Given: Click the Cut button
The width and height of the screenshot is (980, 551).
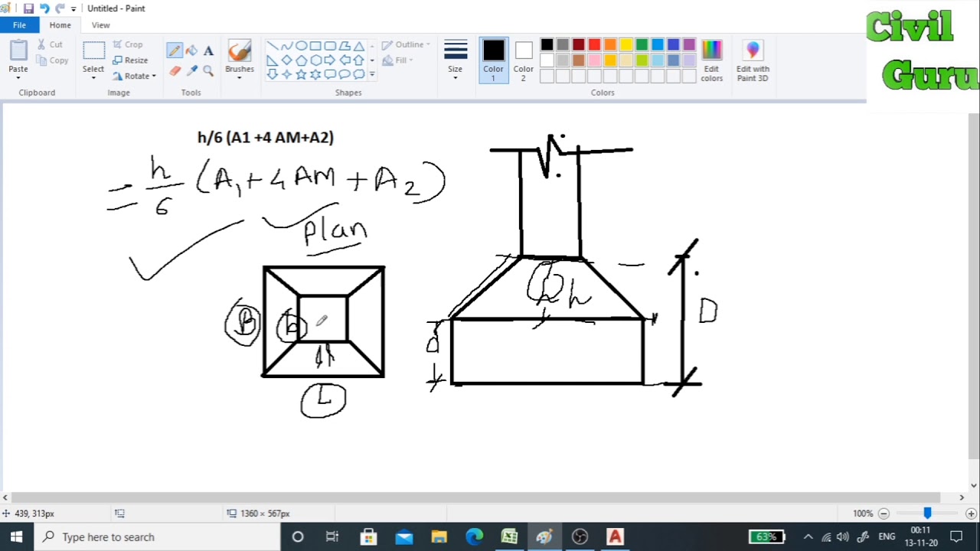Looking at the screenshot, I should (50, 44).
